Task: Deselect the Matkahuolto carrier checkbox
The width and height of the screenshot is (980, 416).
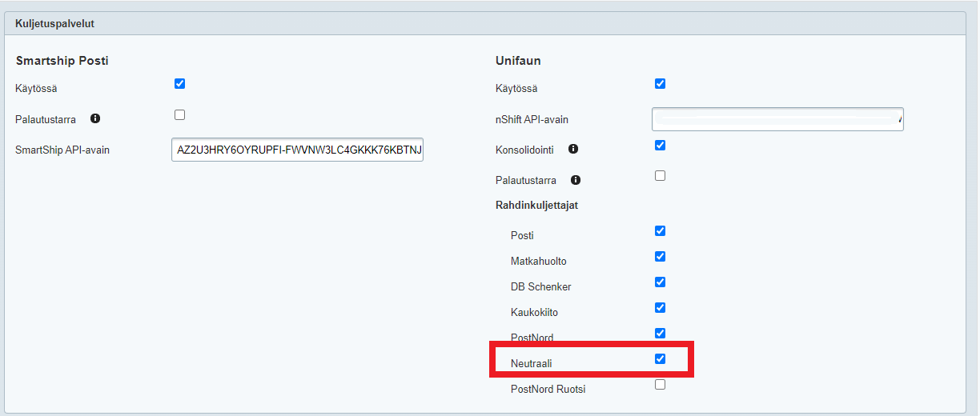Action: click(x=660, y=257)
